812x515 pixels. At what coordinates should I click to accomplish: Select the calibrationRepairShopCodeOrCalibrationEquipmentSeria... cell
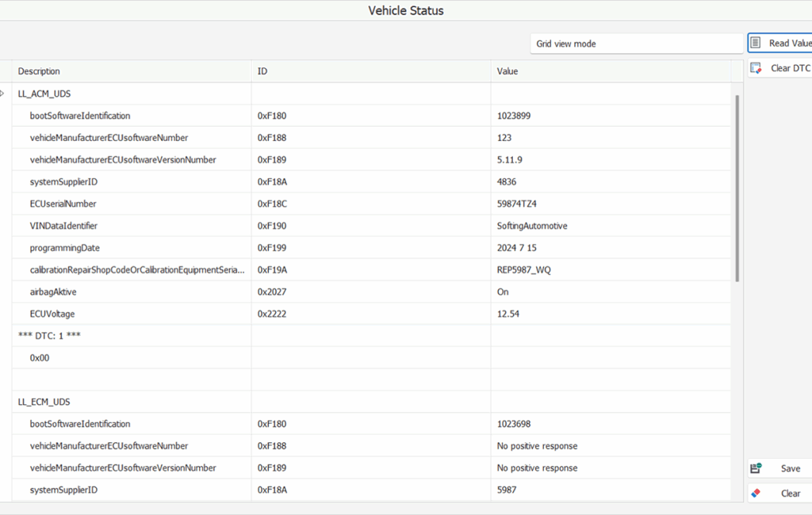[132, 269]
